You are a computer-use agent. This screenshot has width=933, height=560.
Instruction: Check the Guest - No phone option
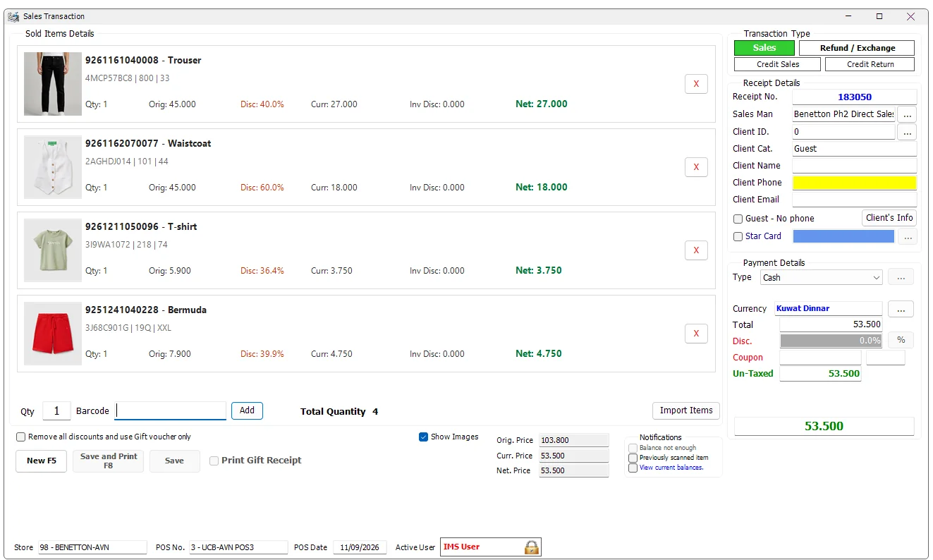[738, 219]
